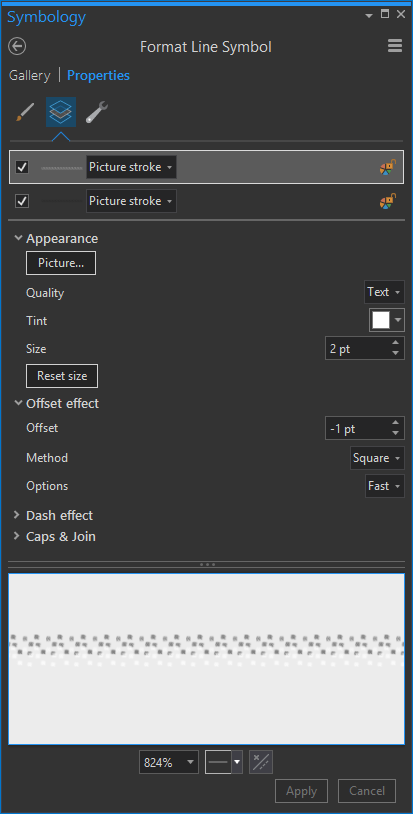
Task: Select the Structure wrench tab icon
Action: (x=97, y=112)
